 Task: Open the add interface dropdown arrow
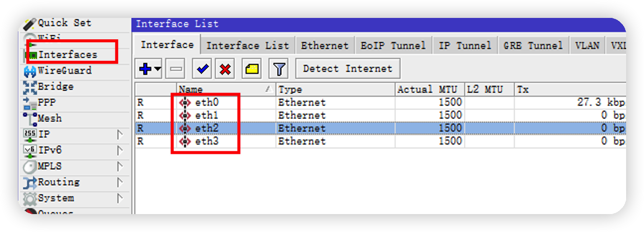158,69
